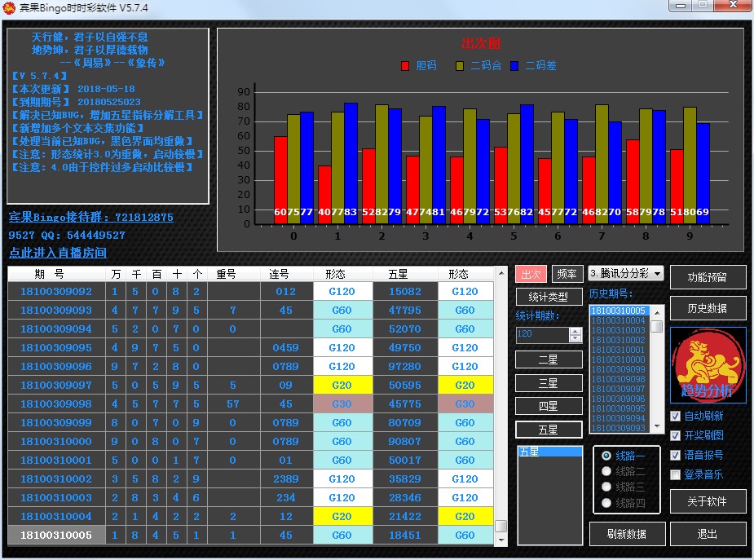Open the 点此进入直播房间 link
Viewport: 754px width, 560px height.
(x=58, y=253)
